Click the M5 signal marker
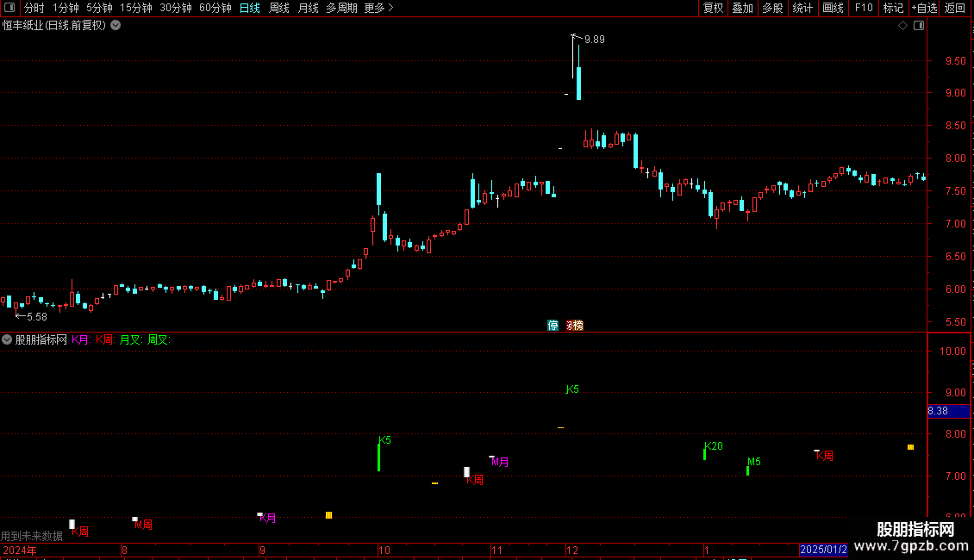 753,462
